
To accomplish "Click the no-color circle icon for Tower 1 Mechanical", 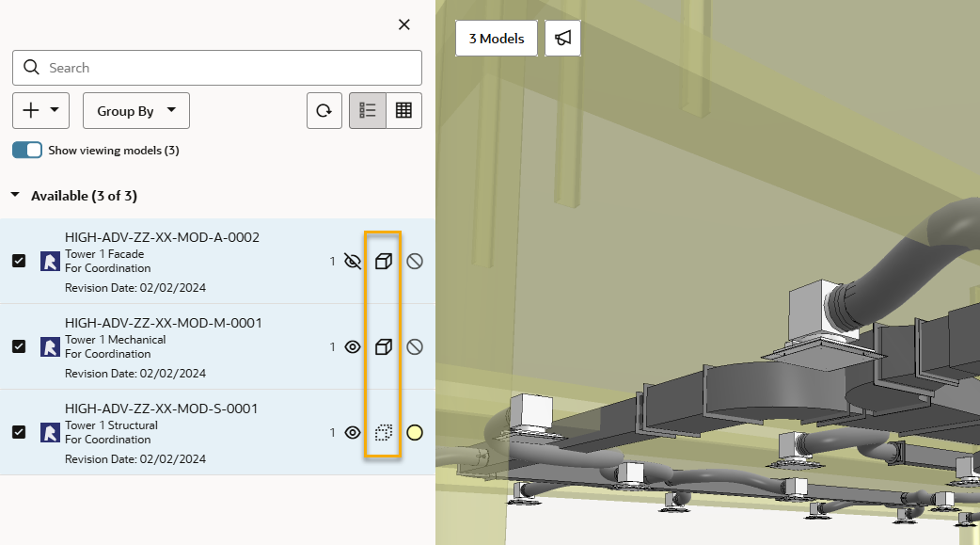I will 415,347.
